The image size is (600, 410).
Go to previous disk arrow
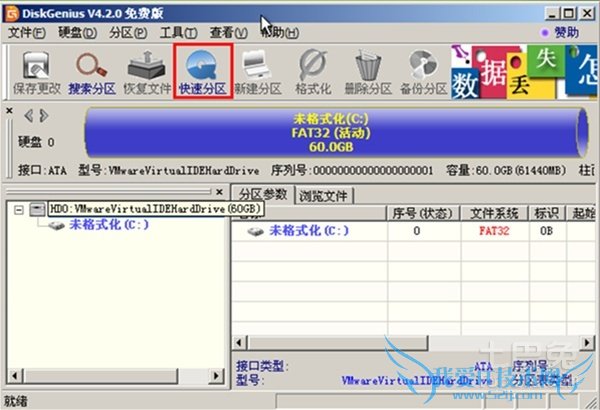(28, 115)
